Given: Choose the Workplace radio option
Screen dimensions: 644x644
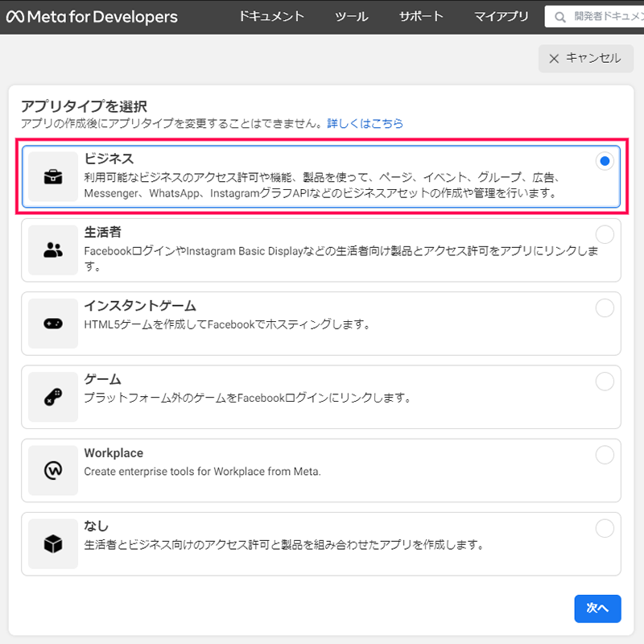Looking at the screenshot, I should coord(605,455).
